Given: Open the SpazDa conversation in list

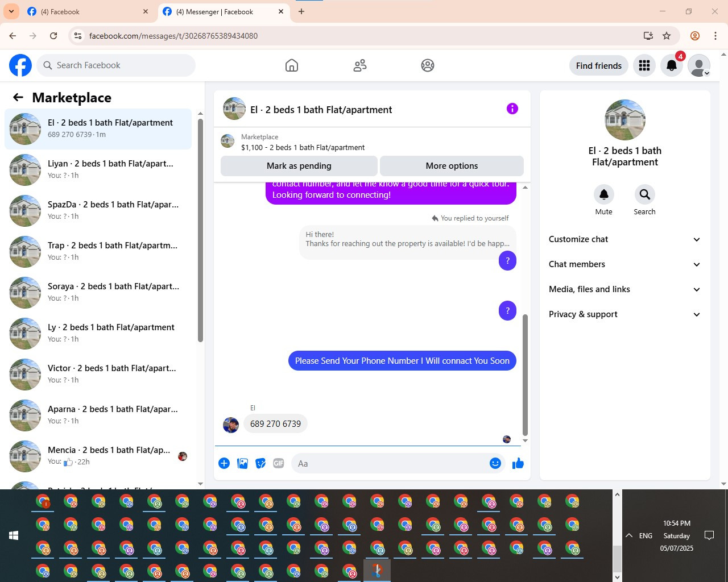Looking at the screenshot, I should click(x=98, y=210).
